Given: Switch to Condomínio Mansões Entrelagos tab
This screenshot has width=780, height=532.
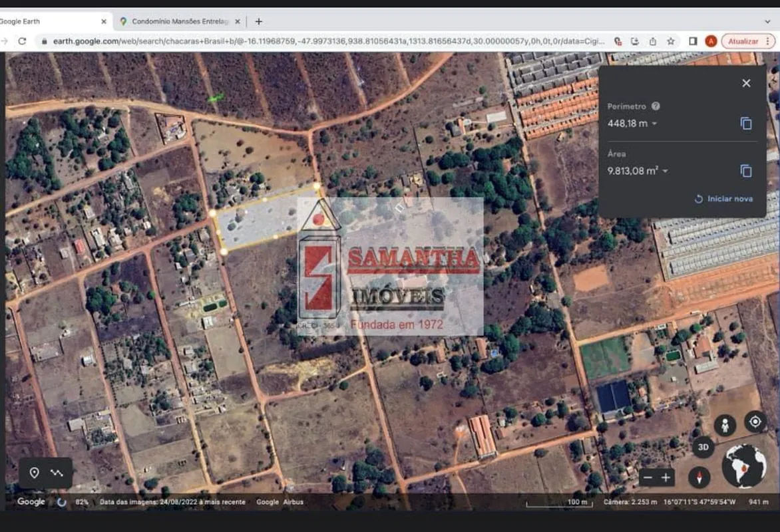Looking at the screenshot, I should coord(176,21).
